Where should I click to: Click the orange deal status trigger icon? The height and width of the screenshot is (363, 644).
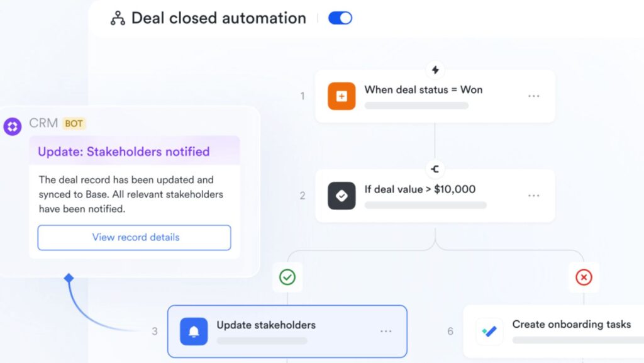[341, 96]
